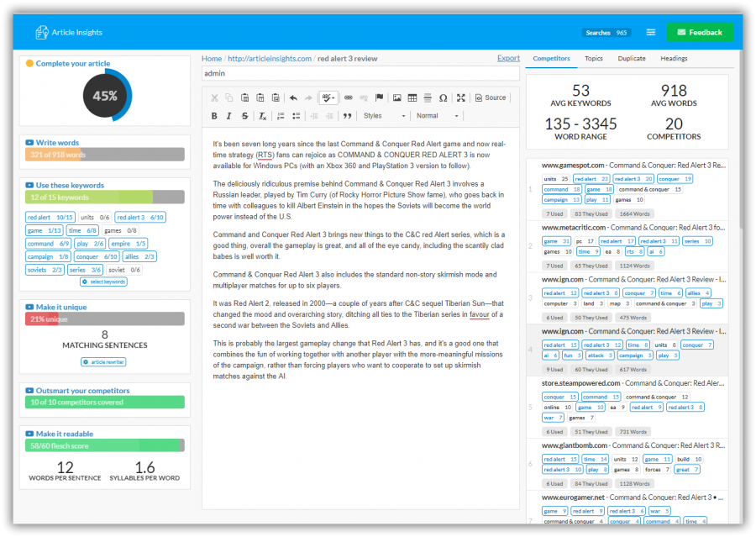Click the '21% unique' progress bar
This screenshot has width=756, height=537.
(x=105, y=319)
